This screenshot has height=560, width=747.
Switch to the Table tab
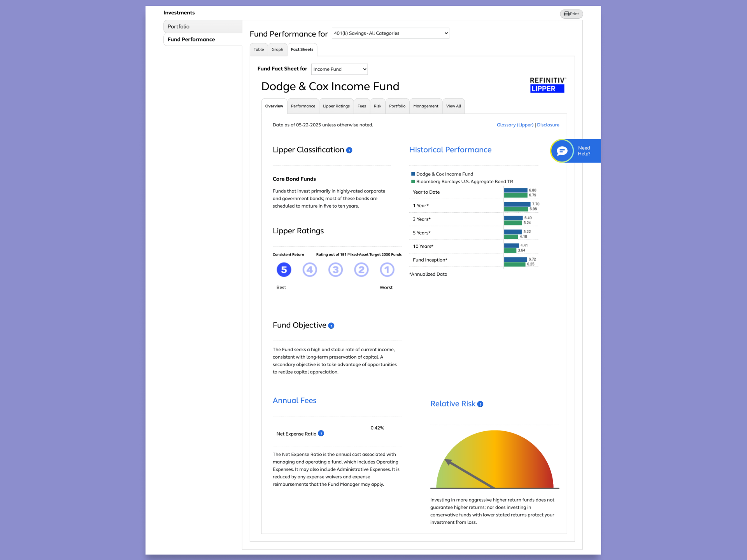point(259,50)
